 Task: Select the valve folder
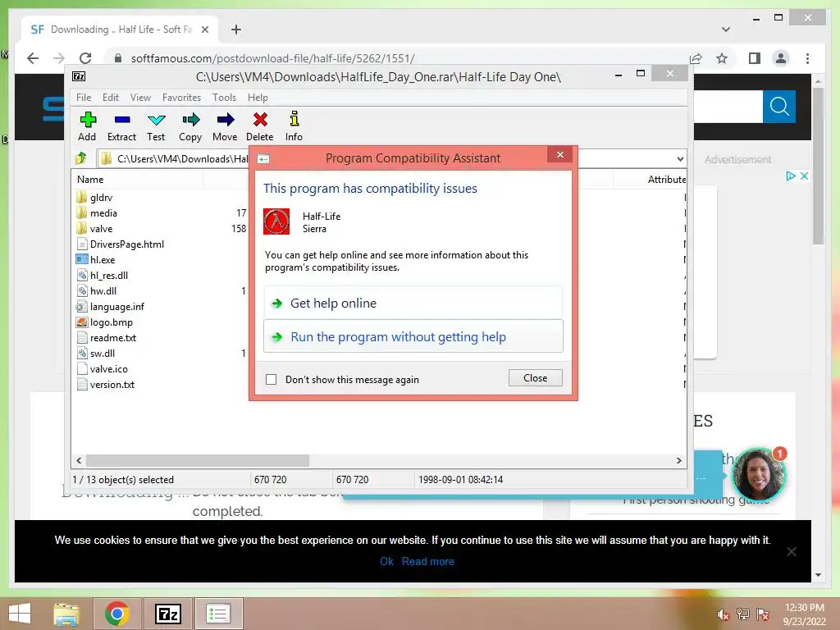pyautogui.click(x=101, y=229)
